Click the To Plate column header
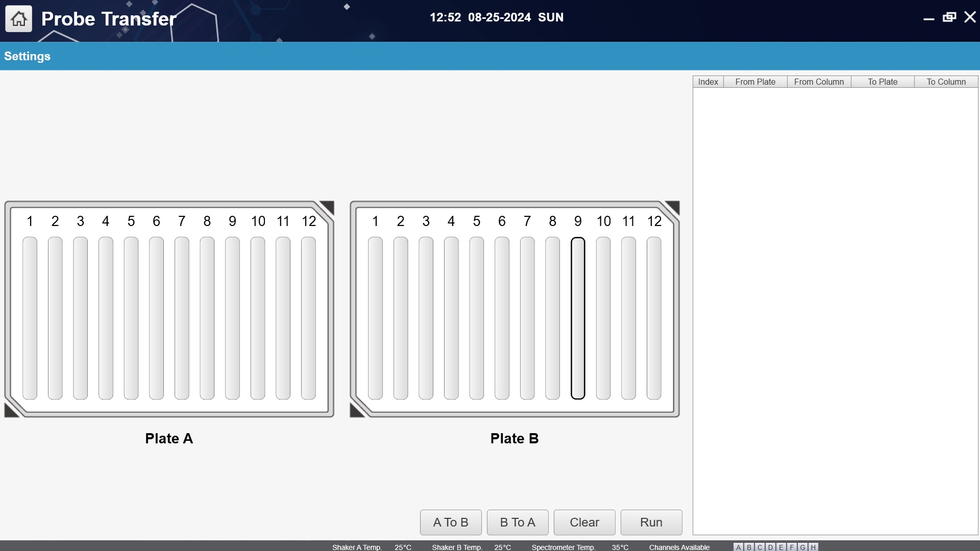The width and height of the screenshot is (980, 551). tap(883, 82)
